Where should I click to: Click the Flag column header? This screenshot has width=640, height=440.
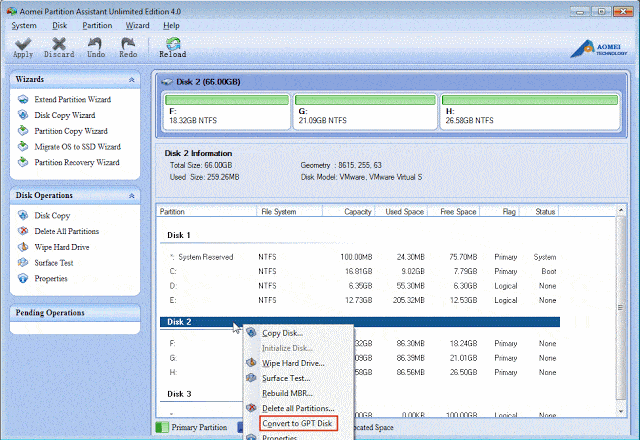[x=500, y=211]
